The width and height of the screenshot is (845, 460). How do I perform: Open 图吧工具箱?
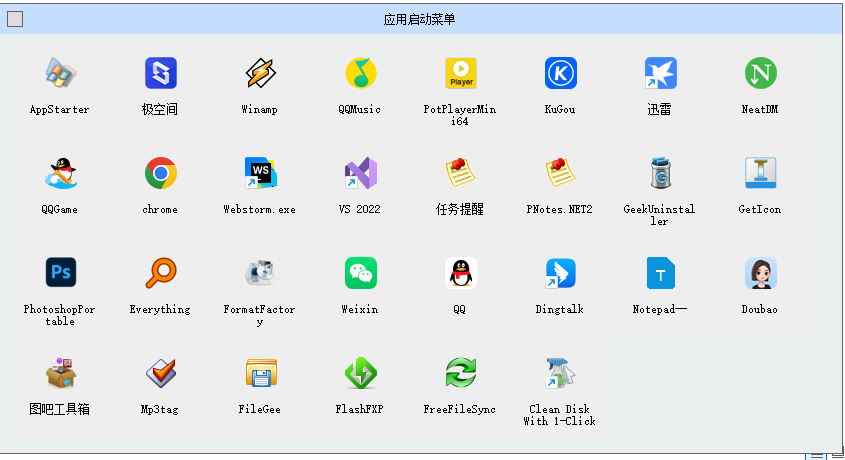(60, 373)
